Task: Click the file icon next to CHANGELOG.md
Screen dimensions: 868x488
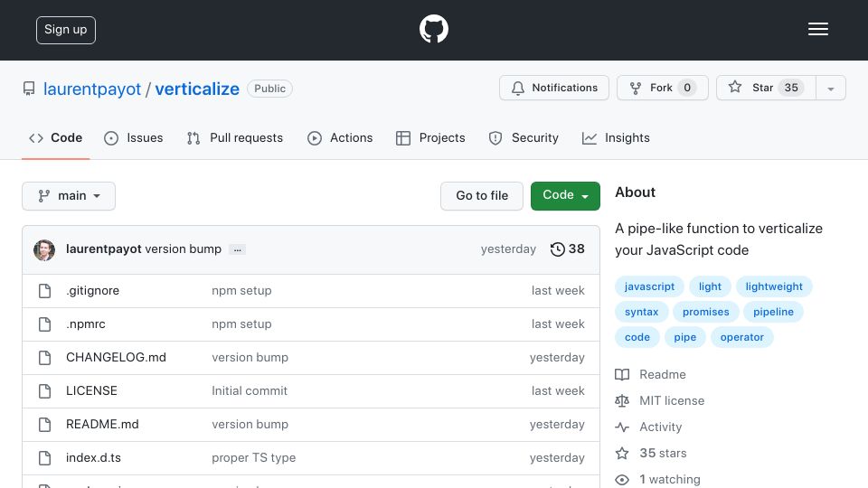Action: coord(45,358)
